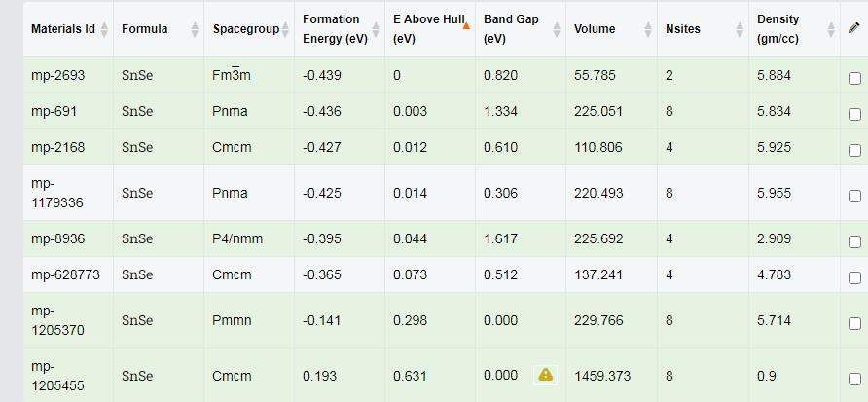
Task: Check the box for row mp-2693
Action: [854, 79]
